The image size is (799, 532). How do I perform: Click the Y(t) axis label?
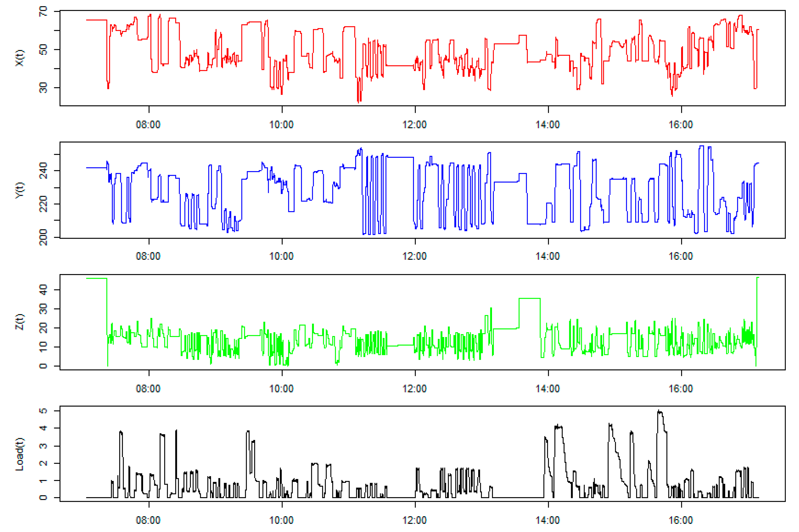20,190
